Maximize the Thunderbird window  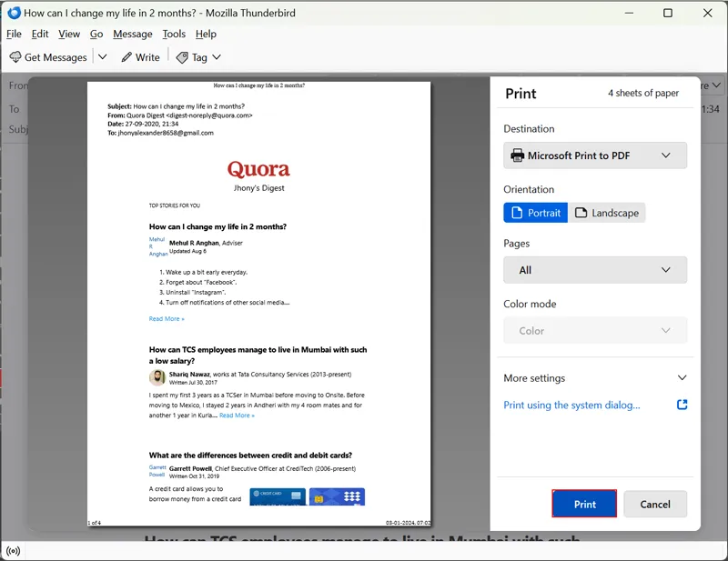pyautogui.click(x=668, y=13)
